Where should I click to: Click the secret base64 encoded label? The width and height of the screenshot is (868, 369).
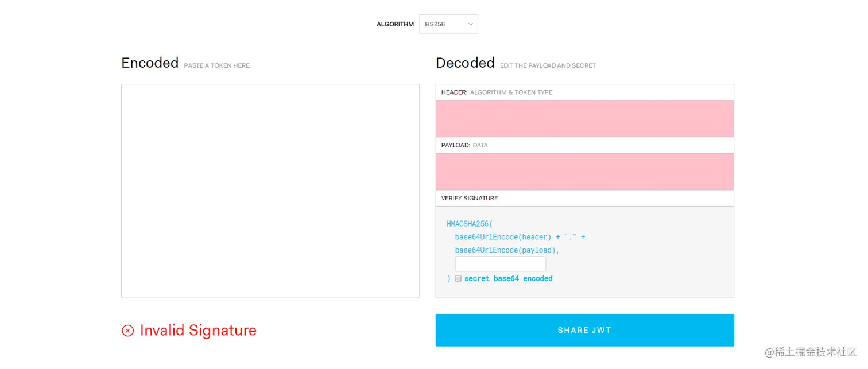click(508, 278)
